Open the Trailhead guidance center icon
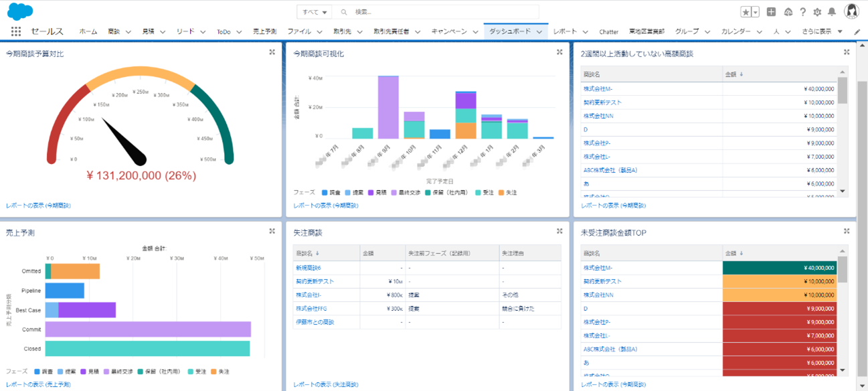Viewport: 868px width, 391px height. coord(788,11)
